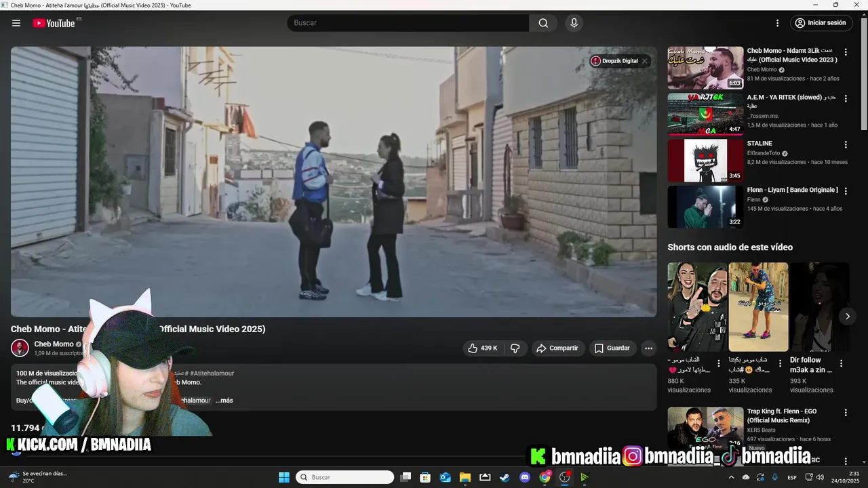Viewport: 868px width, 488px height.
Task: Open OneDrive cloud tray icon
Action: point(746,477)
